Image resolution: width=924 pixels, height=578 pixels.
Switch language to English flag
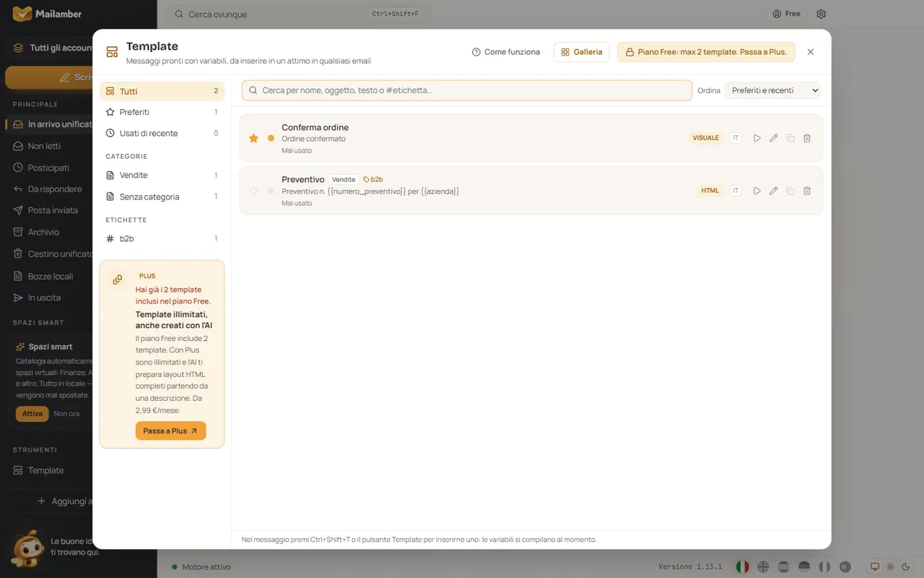(763, 567)
